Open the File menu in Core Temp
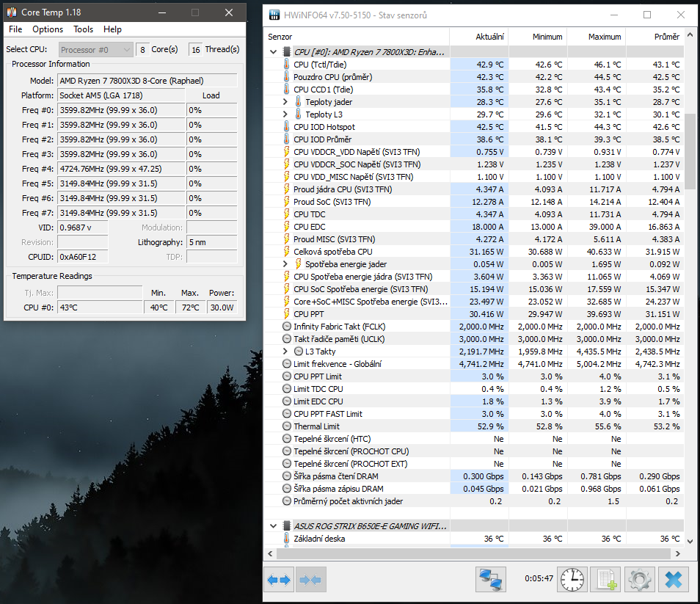Screen dimensions: 700x604 pyautogui.click(x=15, y=29)
